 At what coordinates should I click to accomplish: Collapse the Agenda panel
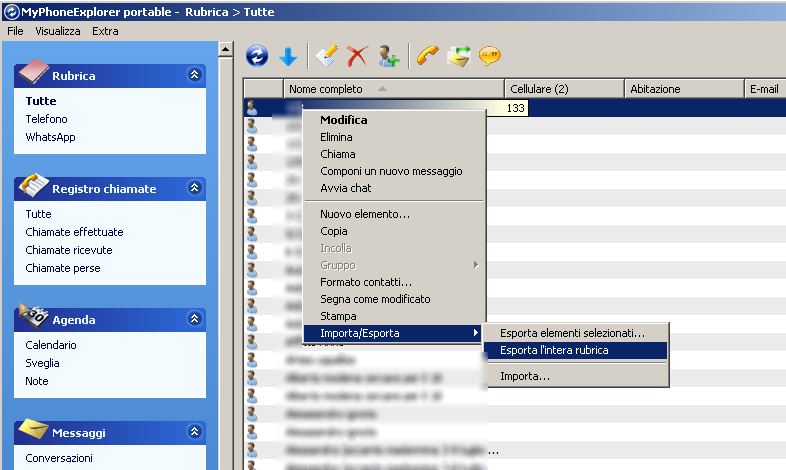(194, 319)
